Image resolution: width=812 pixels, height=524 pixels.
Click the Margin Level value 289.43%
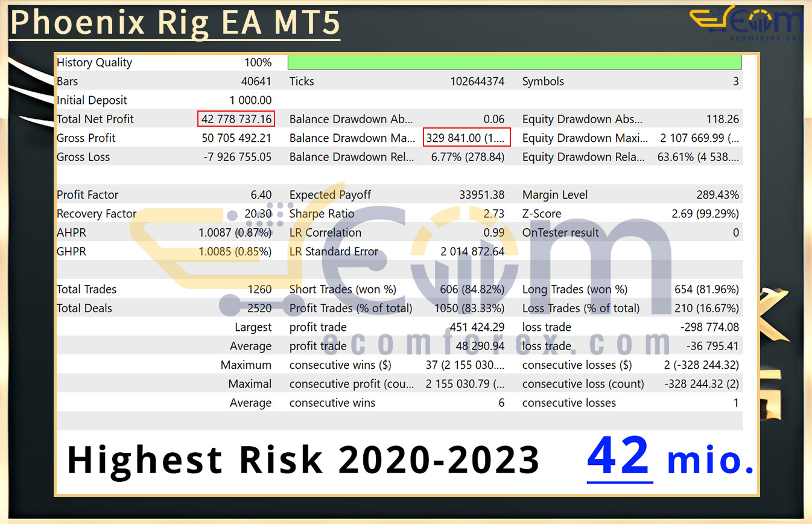(717, 195)
